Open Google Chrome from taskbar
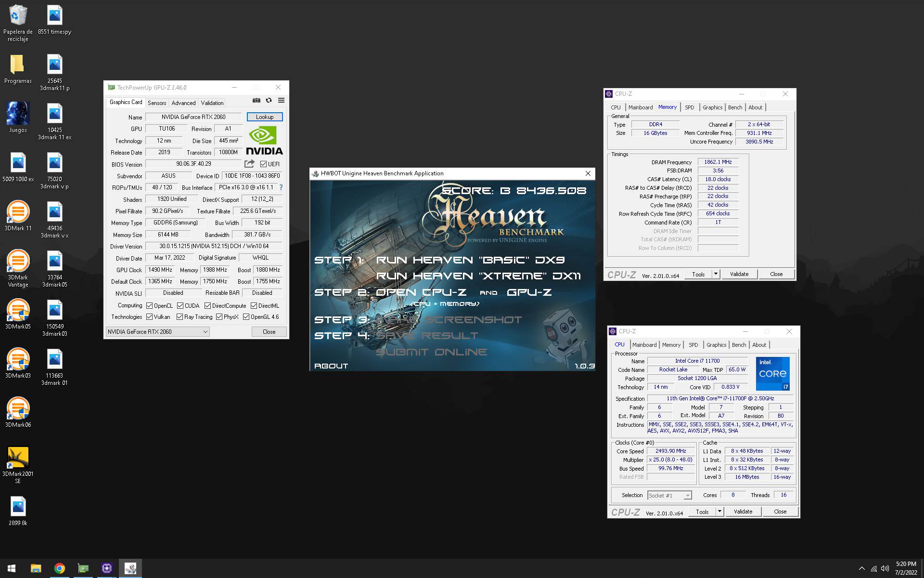 [59, 568]
